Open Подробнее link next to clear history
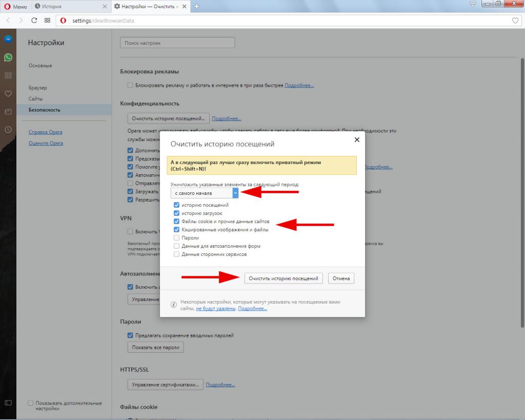Image resolution: width=525 pixels, height=420 pixels. (226, 118)
